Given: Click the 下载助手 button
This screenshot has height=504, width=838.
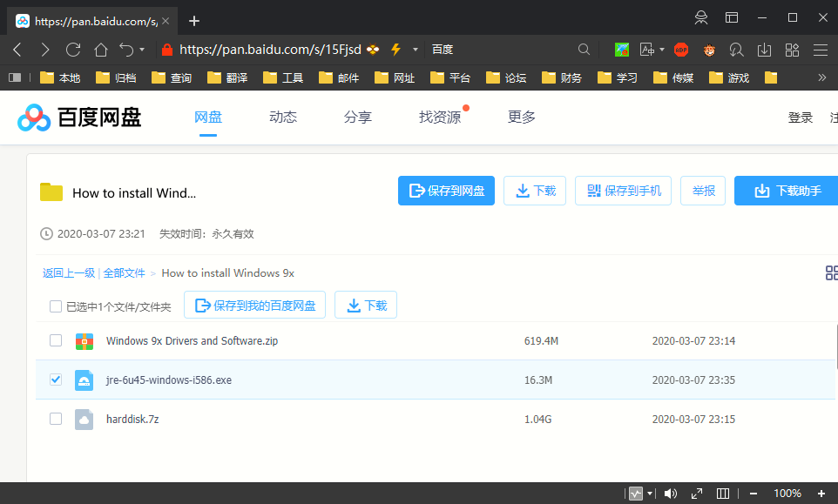Looking at the screenshot, I should point(786,191).
